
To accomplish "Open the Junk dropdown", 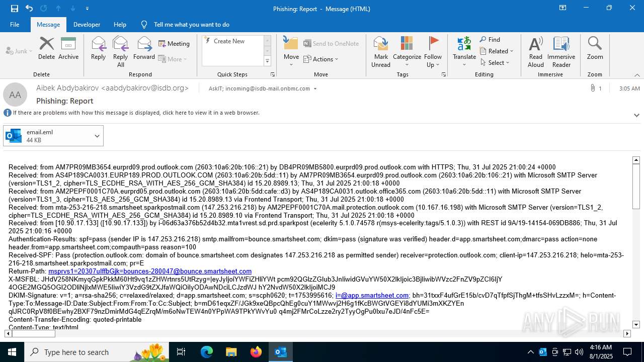I will coord(19,51).
